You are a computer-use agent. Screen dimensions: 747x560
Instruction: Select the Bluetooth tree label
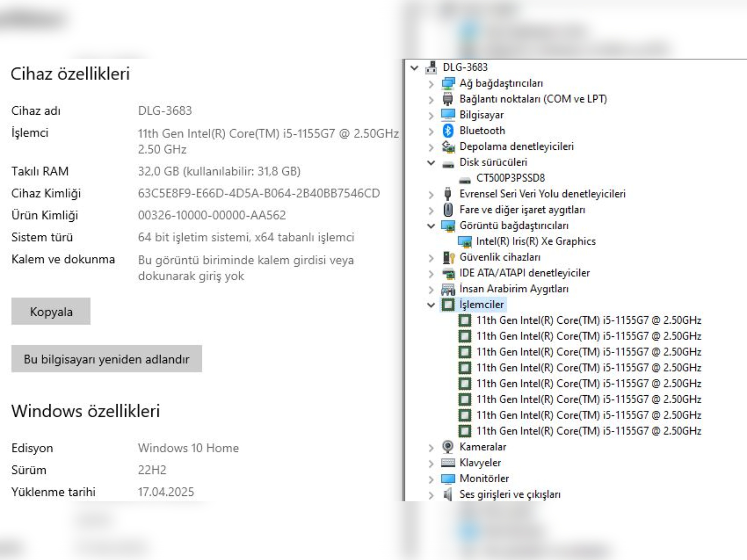pyautogui.click(x=482, y=131)
